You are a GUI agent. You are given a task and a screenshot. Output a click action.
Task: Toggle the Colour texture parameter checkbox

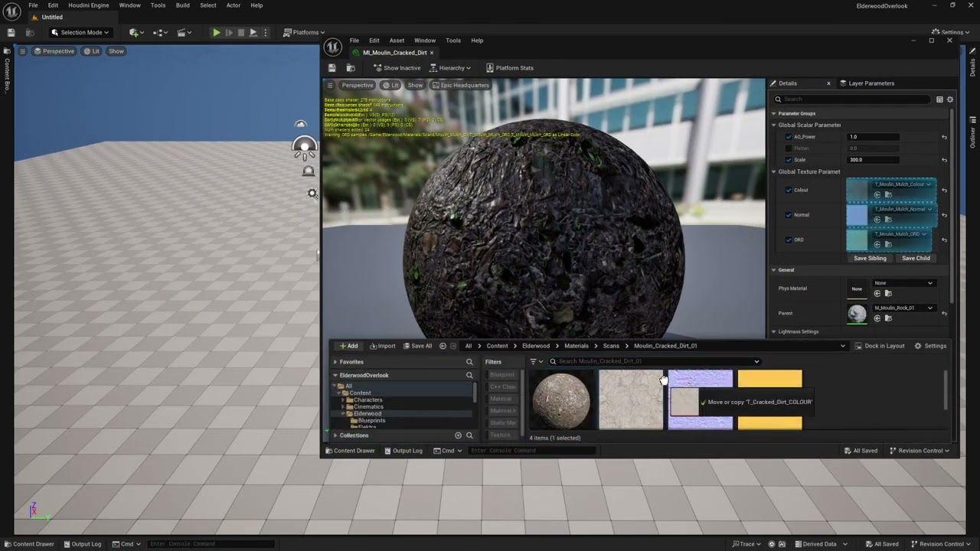coord(789,190)
